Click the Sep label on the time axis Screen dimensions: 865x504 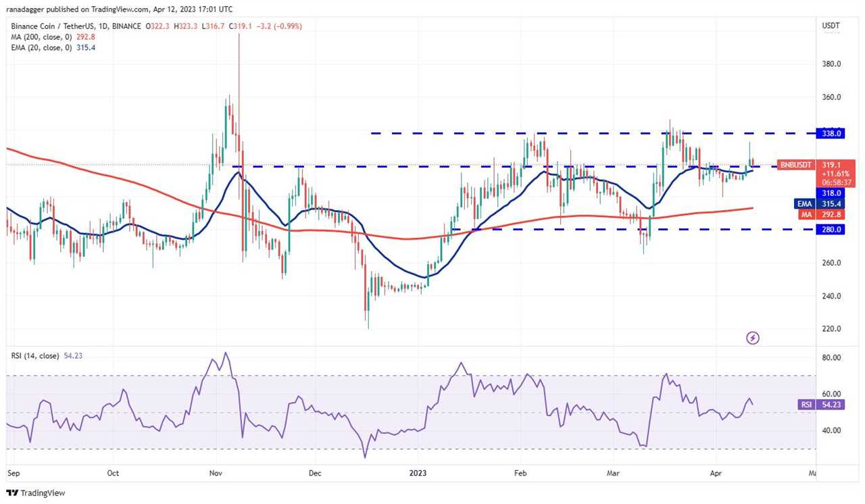pos(14,474)
